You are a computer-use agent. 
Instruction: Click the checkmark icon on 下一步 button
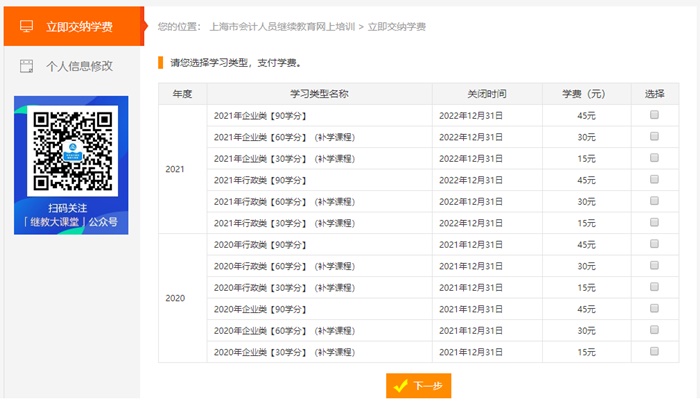[x=400, y=385]
